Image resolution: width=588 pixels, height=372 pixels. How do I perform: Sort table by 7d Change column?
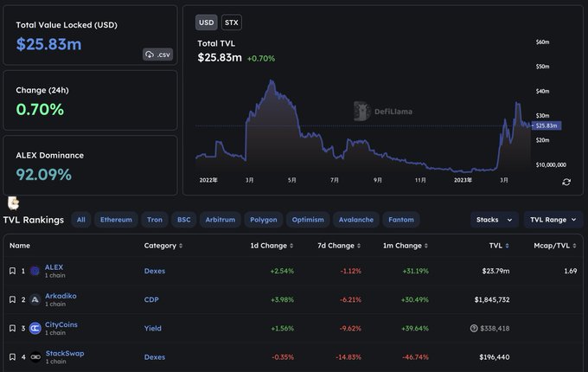pos(339,246)
